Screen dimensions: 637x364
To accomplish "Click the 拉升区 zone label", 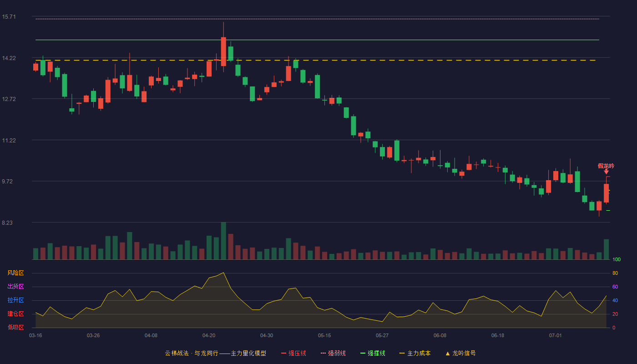I will click(x=15, y=300).
